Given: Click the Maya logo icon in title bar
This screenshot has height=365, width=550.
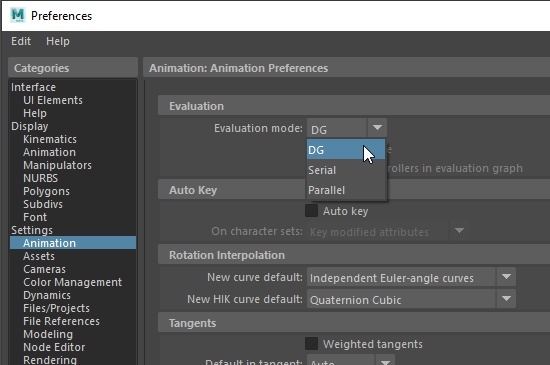Looking at the screenshot, I should (18, 15).
